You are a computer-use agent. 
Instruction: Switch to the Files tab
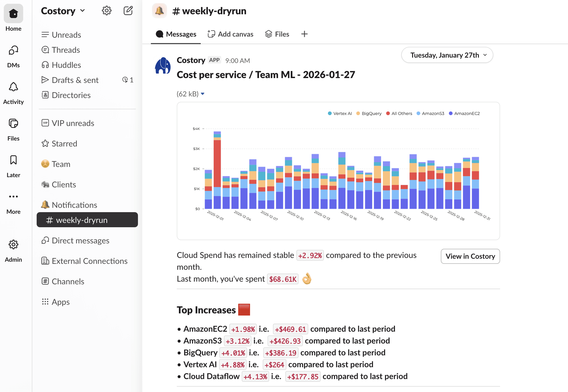tap(277, 34)
